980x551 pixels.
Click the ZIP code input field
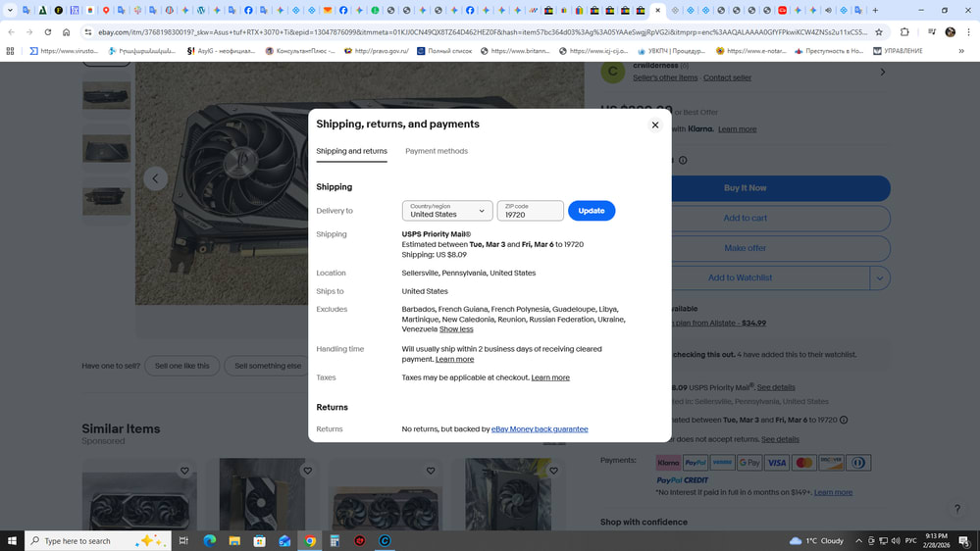point(530,211)
